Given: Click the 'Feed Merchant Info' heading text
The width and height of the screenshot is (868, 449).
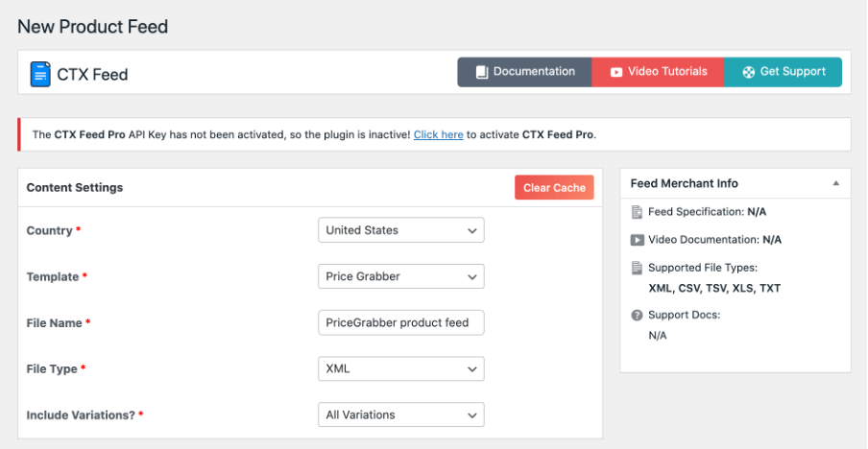Looking at the screenshot, I should coord(685,183).
